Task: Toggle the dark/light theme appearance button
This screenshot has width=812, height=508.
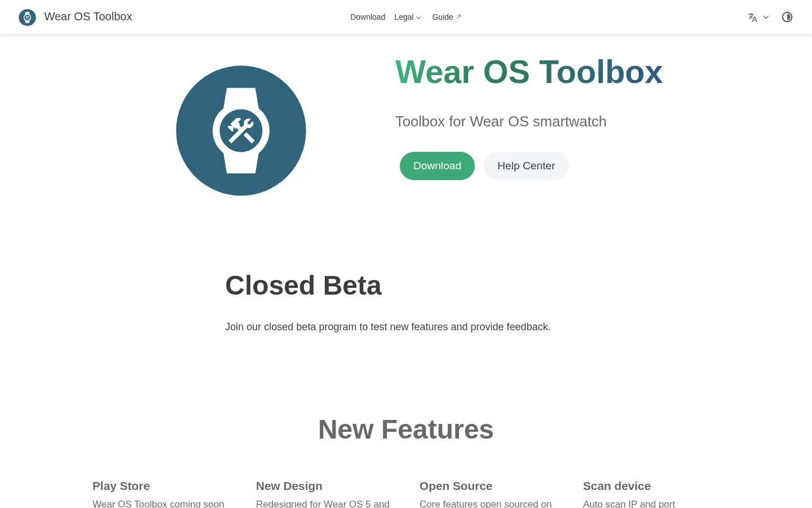Action: pyautogui.click(x=787, y=17)
